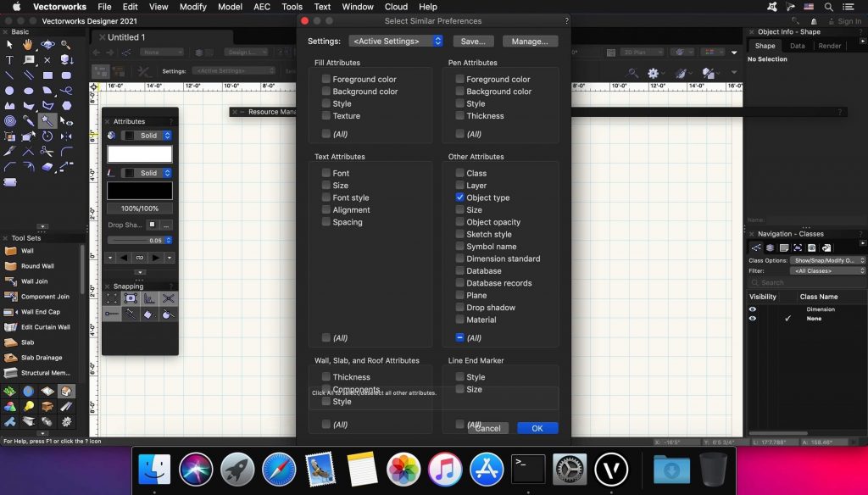Screen dimensions: 868x495
Task: Open the Class Options dropdown in Navigation panel
Action: (x=826, y=260)
